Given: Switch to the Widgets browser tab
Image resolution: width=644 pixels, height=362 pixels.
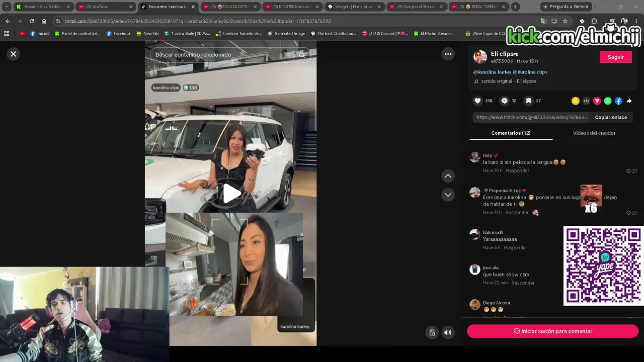Looking at the screenshot, I should pos(354,7).
